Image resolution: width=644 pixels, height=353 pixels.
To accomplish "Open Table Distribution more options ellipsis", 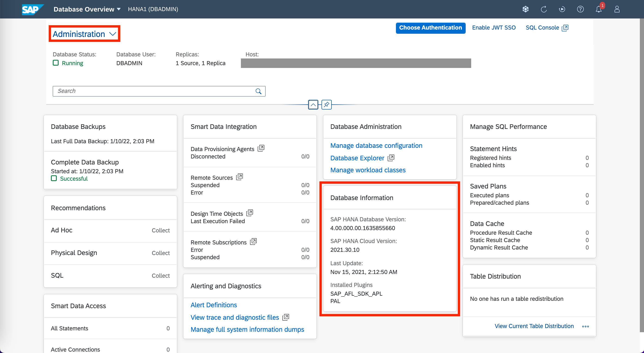I will click(585, 326).
